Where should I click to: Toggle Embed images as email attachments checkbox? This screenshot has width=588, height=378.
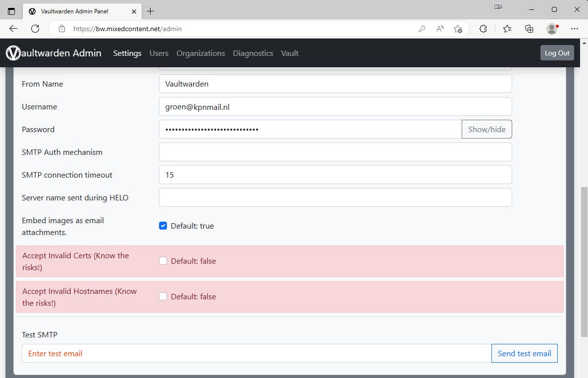[163, 226]
